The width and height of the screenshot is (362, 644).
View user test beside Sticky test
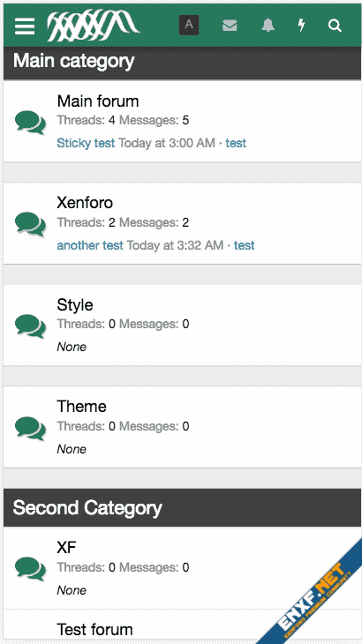(236, 143)
